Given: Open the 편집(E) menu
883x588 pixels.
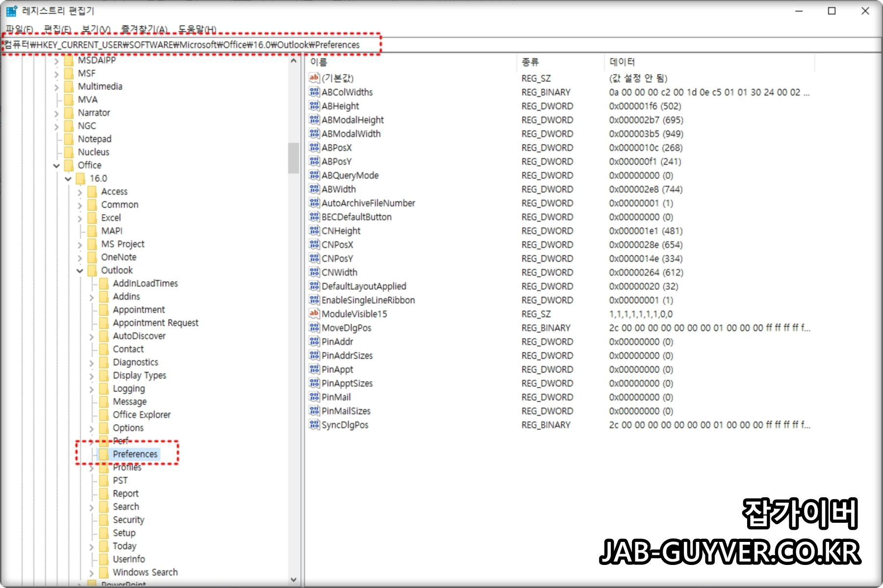Looking at the screenshot, I should coord(57,29).
